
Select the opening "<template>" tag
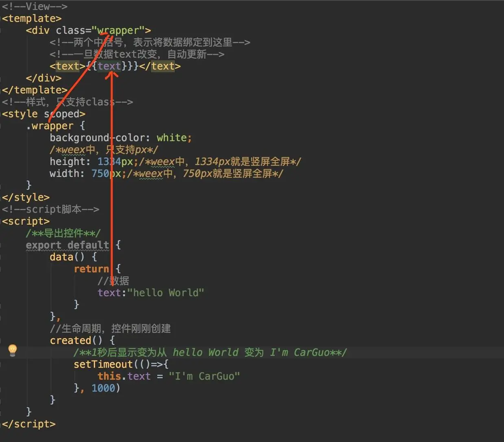pos(32,18)
